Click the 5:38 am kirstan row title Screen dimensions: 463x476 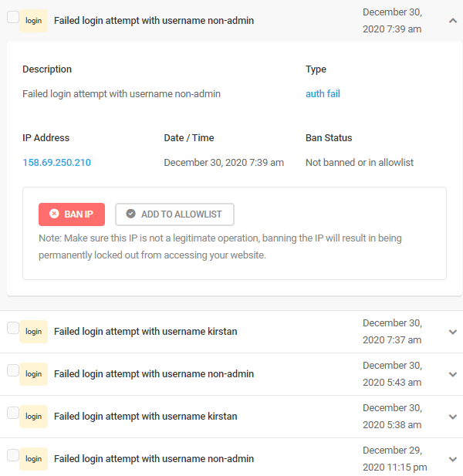click(145, 417)
